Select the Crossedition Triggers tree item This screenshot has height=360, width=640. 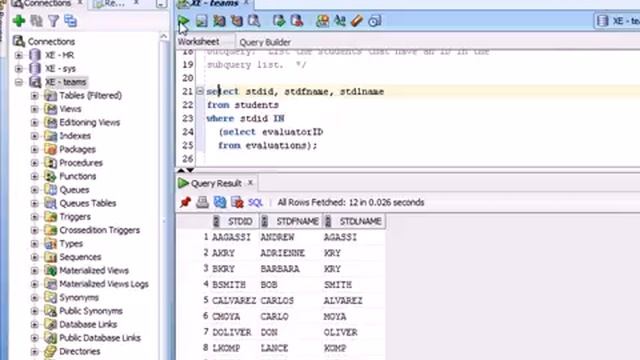[100, 230]
